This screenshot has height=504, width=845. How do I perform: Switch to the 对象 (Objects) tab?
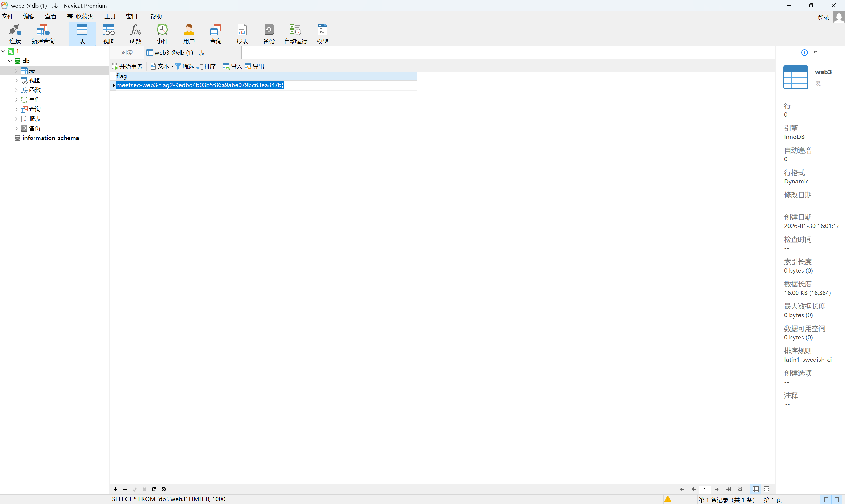127,53
